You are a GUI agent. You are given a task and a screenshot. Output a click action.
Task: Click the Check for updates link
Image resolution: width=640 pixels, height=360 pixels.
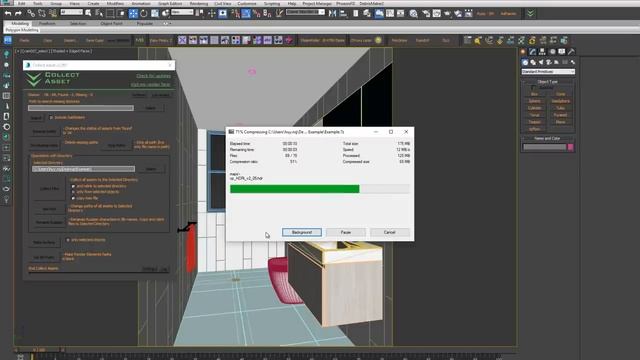point(153,76)
